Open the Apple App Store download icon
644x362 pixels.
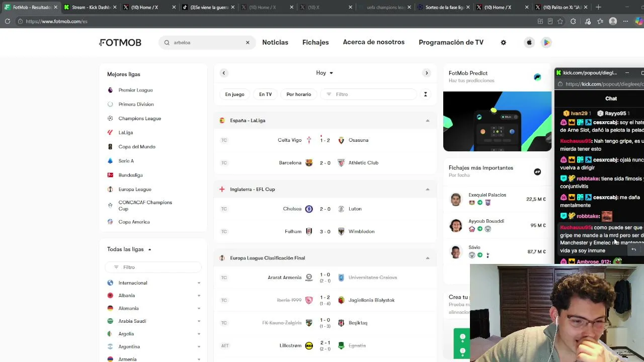coord(529,43)
